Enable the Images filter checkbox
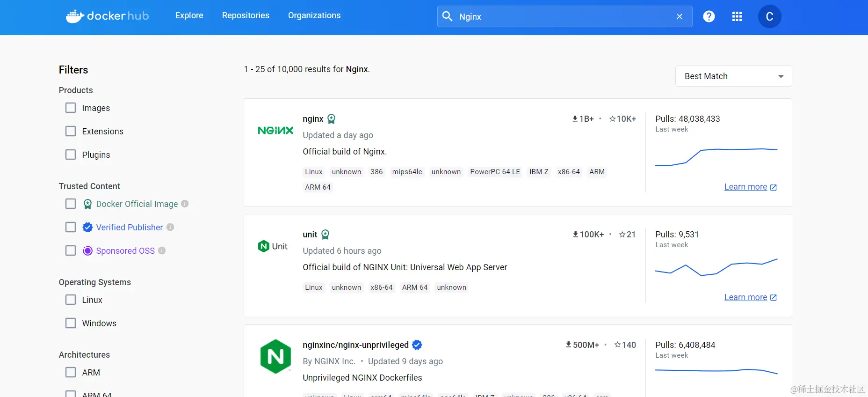Screen dimensions: 868x397 pyautogui.click(x=71, y=108)
